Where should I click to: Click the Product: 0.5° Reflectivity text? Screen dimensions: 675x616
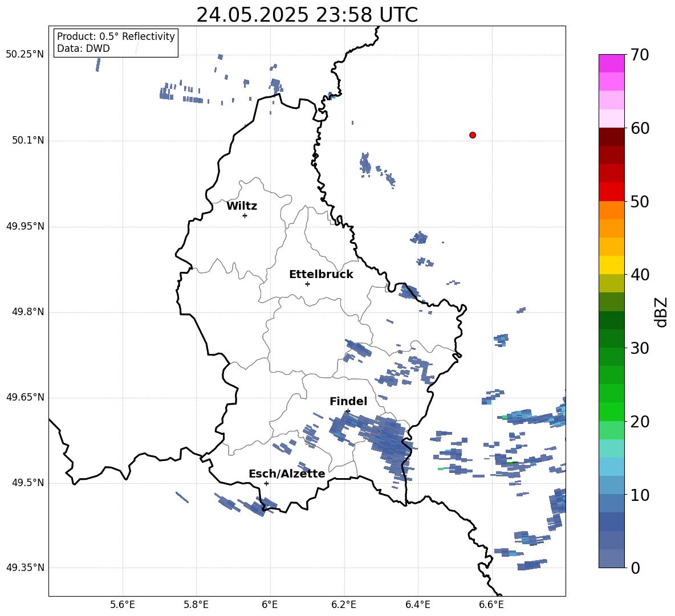pyautogui.click(x=116, y=36)
